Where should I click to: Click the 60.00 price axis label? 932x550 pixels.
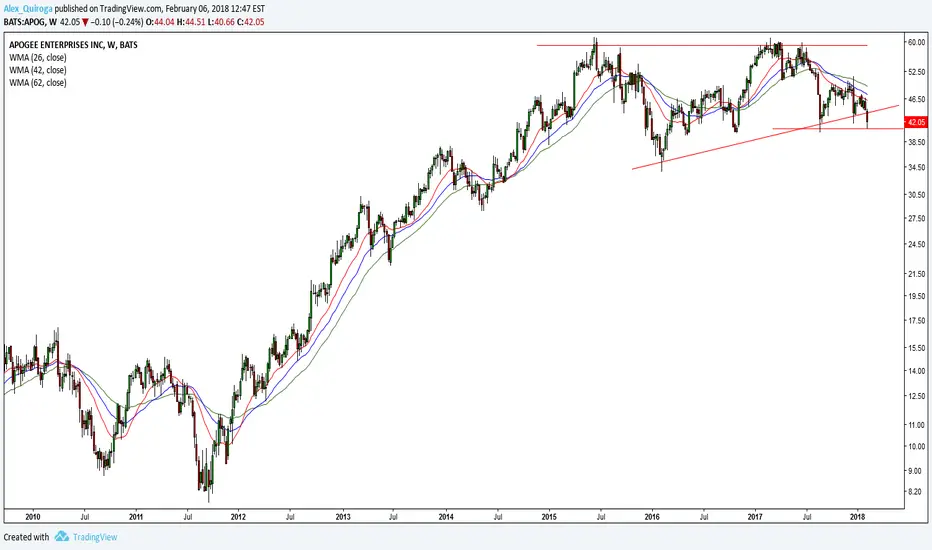click(917, 42)
